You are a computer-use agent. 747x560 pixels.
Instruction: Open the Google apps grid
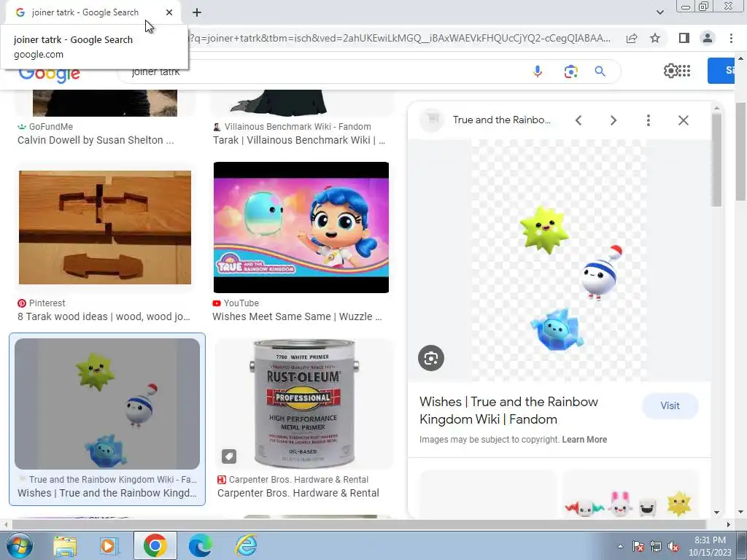[x=684, y=71]
